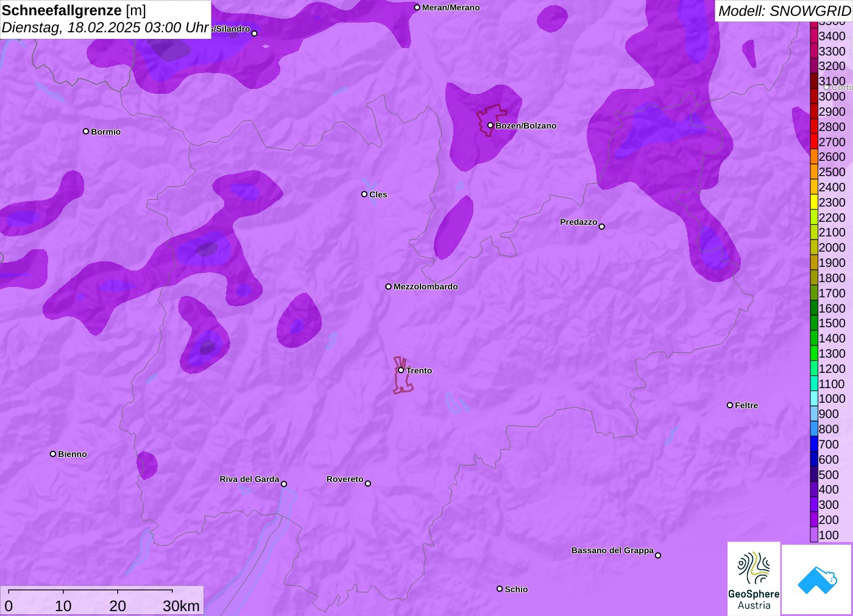Click the Predazzo location dot
The width and height of the screenshot is (853, 616).
[602, 227]
